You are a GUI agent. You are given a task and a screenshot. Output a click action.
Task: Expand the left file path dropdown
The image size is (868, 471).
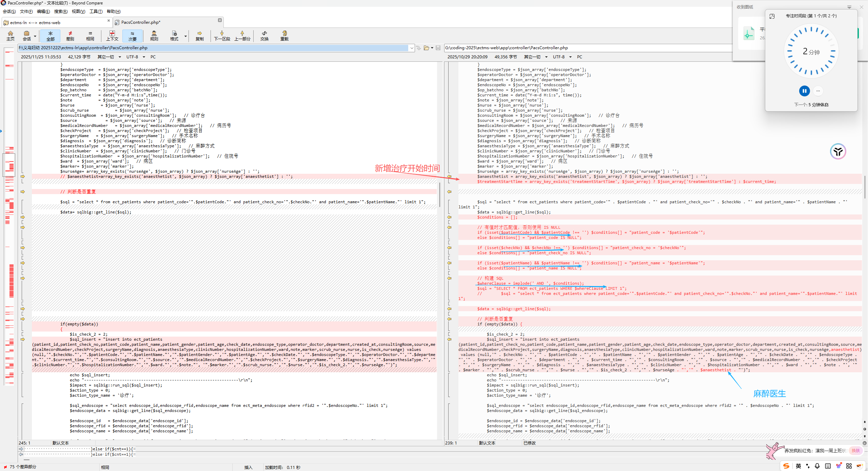click(412, 48)
